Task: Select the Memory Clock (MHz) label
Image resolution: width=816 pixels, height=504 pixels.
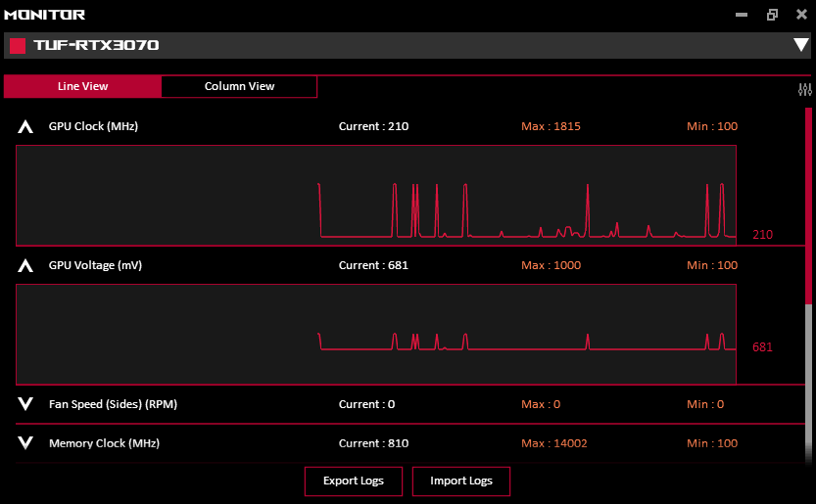Action: click(x=104, y=443)
